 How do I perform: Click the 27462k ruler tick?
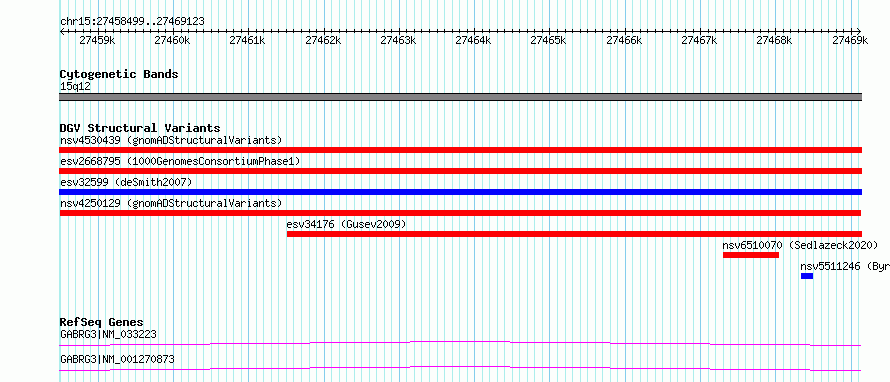pyautogui.click(x=323, y=40)
